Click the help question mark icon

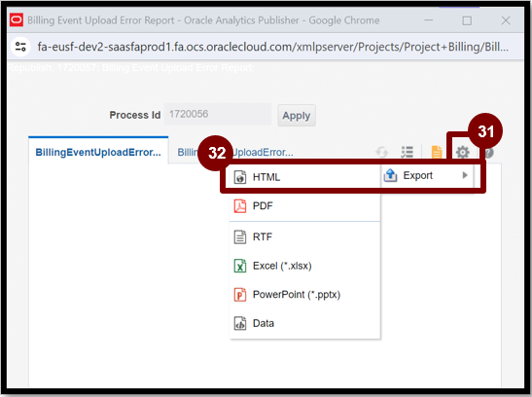[x=488, y=153]
